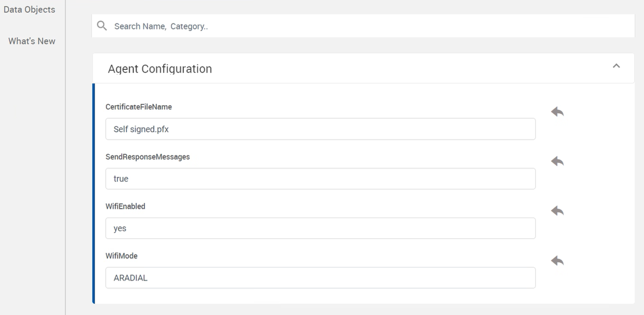Viewport: 644px width, 315px height.
Task: Click the blue accent bar of settings panel
Action: pos(94,193)
